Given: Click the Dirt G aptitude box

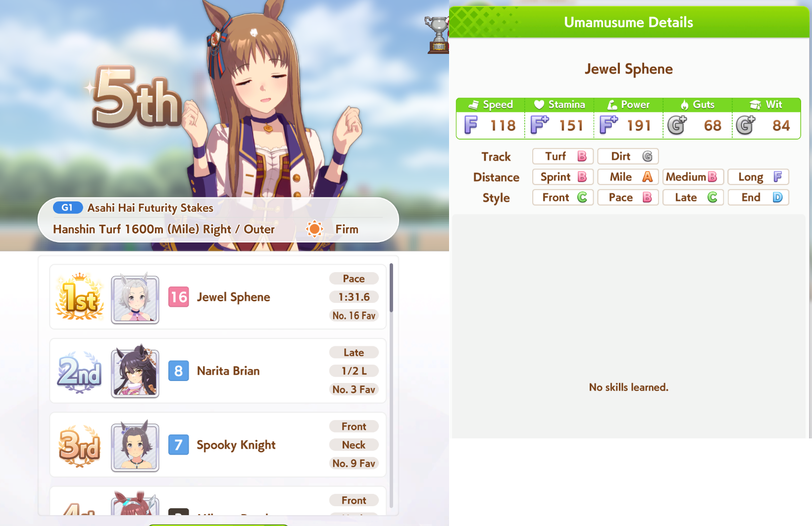Looking at the screenshot, I should coord(628,156).
